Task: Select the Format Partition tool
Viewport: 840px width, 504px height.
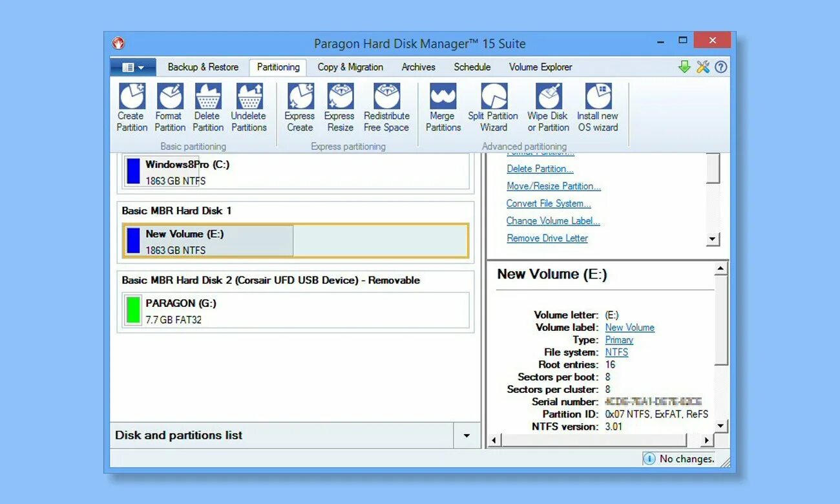Action: (x=170, y=108)
